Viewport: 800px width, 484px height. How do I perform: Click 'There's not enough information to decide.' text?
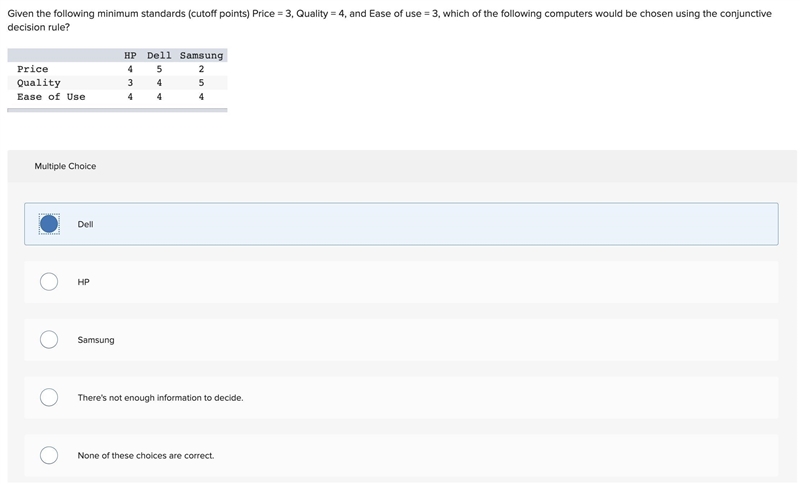click(x=160, y=398)
